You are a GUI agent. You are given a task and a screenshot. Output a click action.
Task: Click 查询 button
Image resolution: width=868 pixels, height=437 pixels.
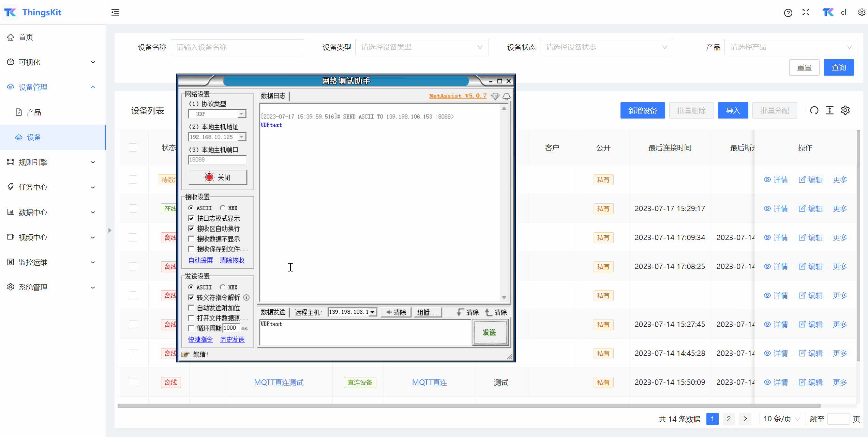tap(839, 67)
